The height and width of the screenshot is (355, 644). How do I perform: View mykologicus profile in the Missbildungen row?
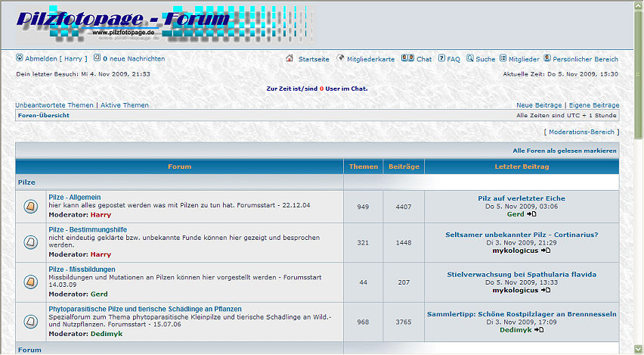515,290
